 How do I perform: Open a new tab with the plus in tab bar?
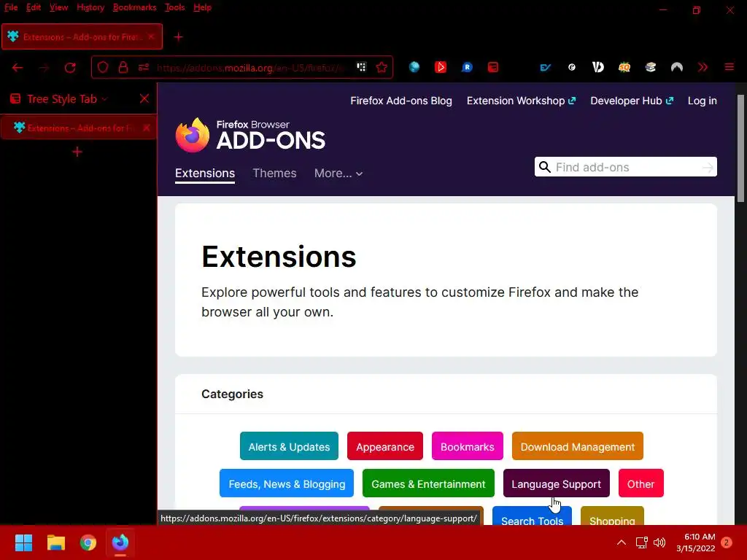coord(178,36)
